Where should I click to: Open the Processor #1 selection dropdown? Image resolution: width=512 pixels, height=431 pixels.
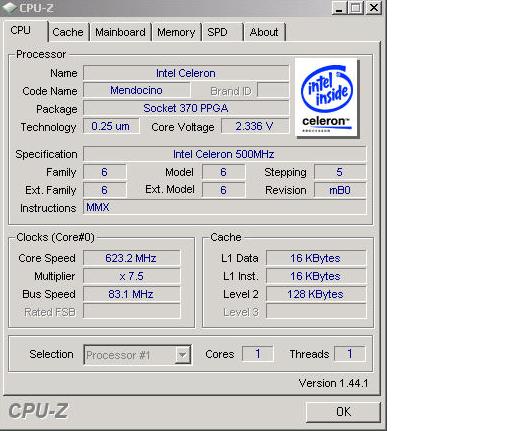137,355
